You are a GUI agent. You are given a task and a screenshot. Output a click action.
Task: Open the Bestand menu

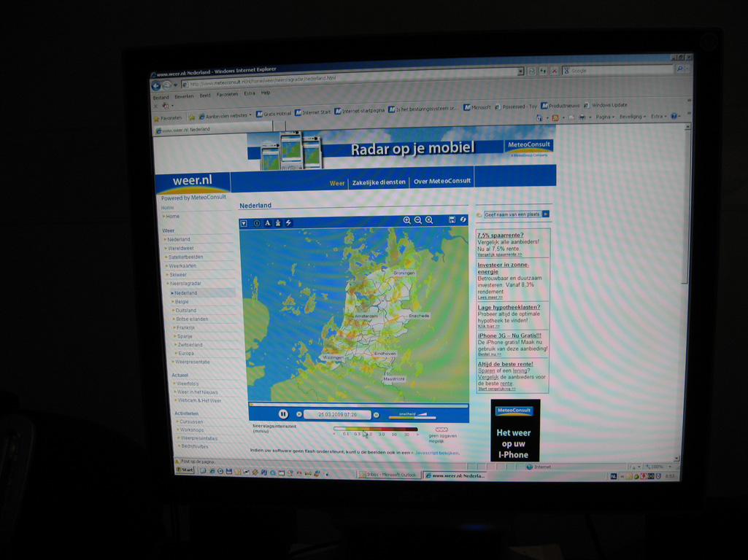pyautogui.click(x=161, y=98)
